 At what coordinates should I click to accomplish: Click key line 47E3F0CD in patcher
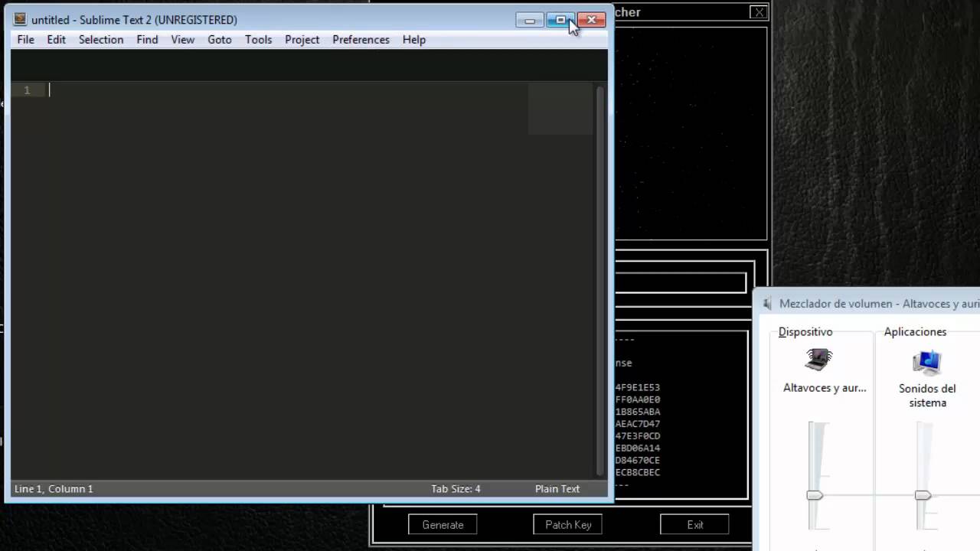pos(638,436)
